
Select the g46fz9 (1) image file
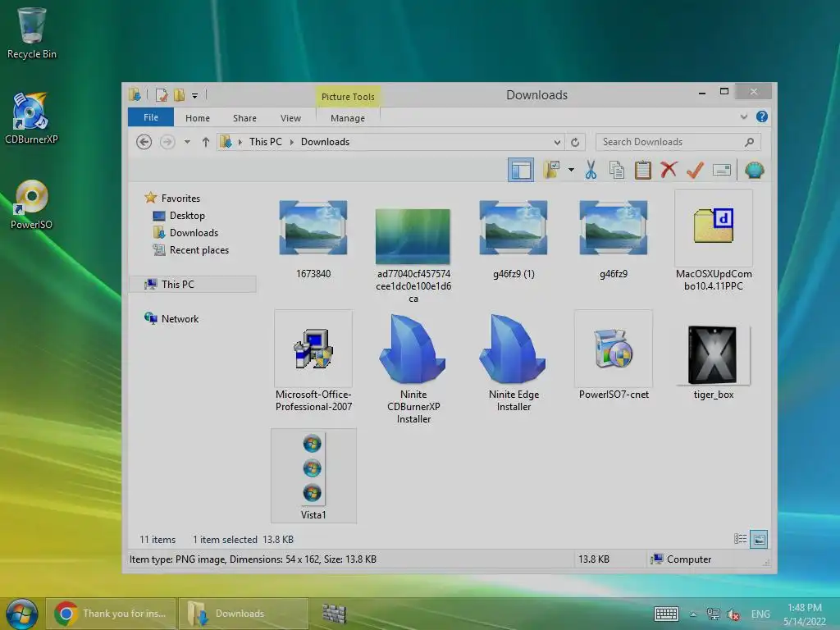[514, 239]
